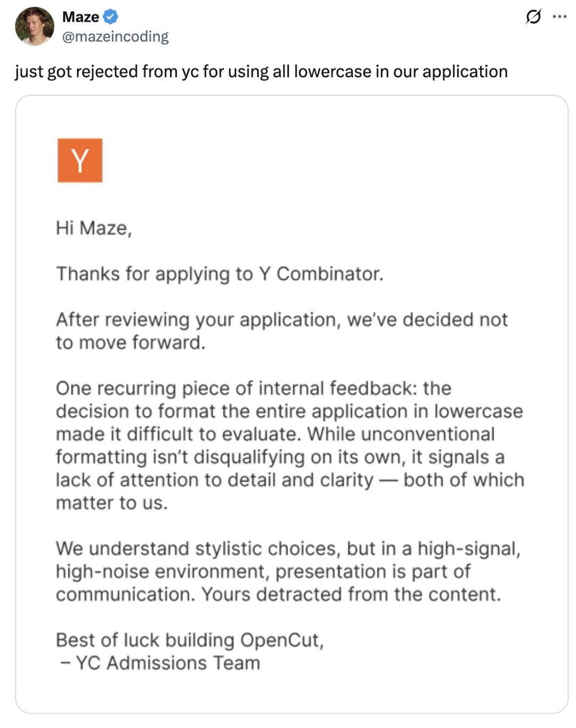The width and height of the screenshot is (576, 728).
Task: Click 'Yours detracted from the content' sentence
Action: point(351,594)
